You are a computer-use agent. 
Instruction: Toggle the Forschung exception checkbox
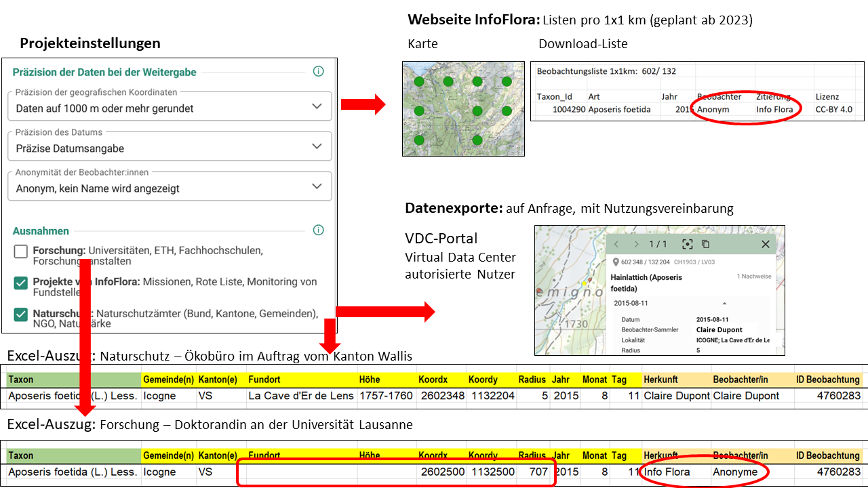(x=21, y=252)
